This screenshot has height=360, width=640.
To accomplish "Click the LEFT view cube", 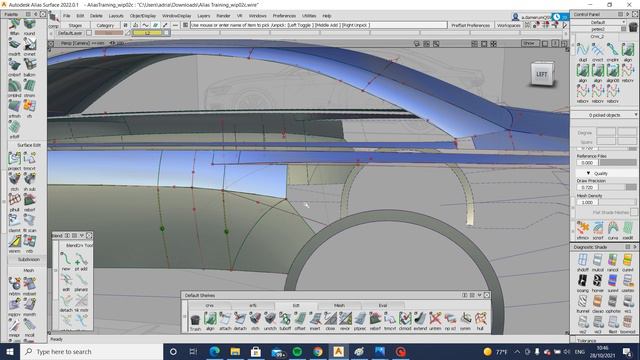I will tap(542, 74).
